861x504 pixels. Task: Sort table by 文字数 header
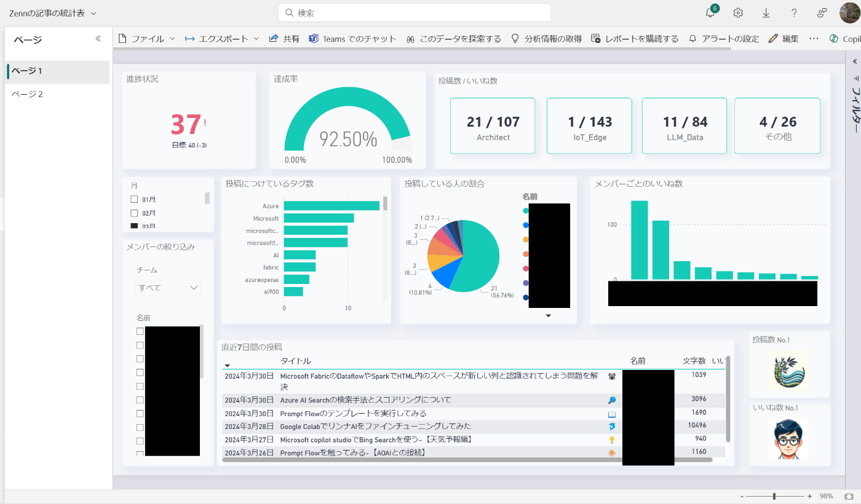694,361
